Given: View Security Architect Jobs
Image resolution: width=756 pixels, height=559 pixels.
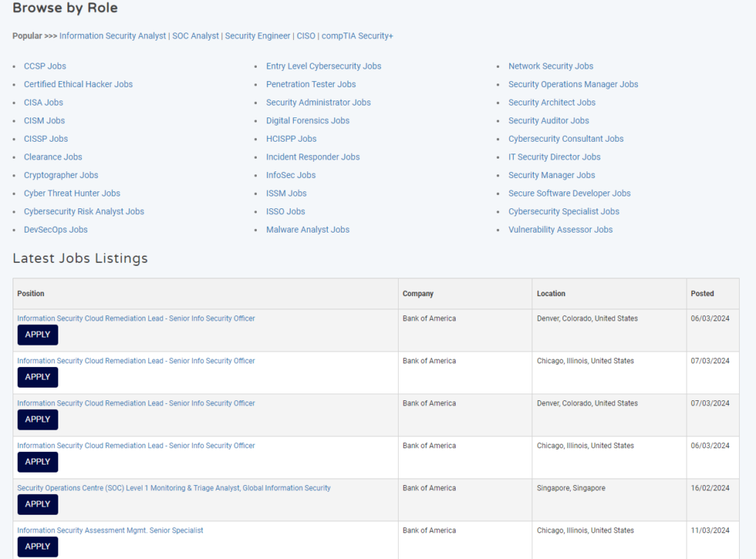Looking at the screenshot, I should coord(551,102).
